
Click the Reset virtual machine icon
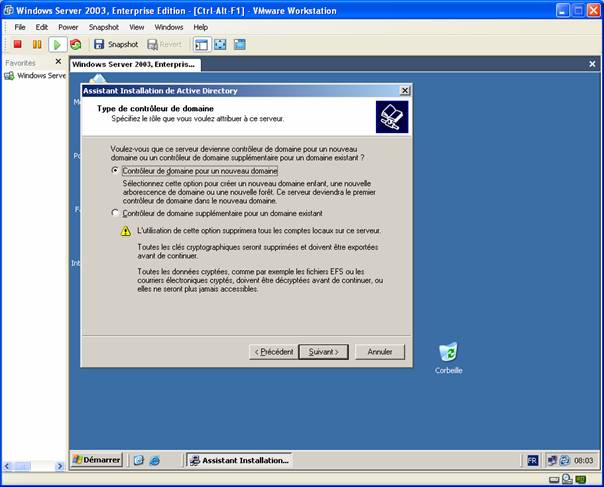(76, 44)
